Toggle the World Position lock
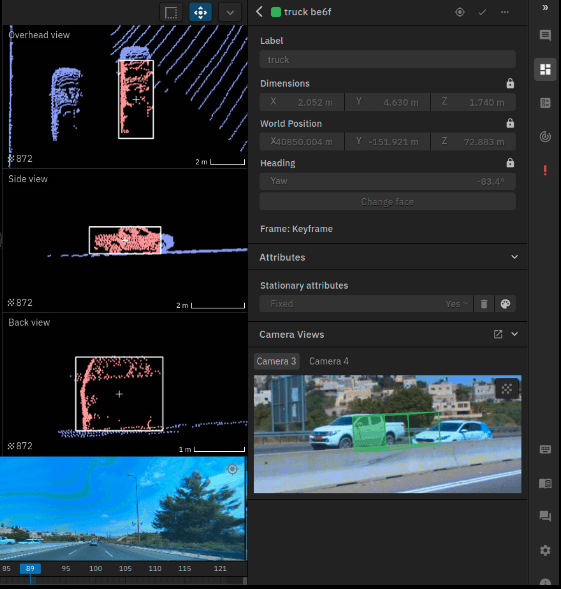 [510, 123]
